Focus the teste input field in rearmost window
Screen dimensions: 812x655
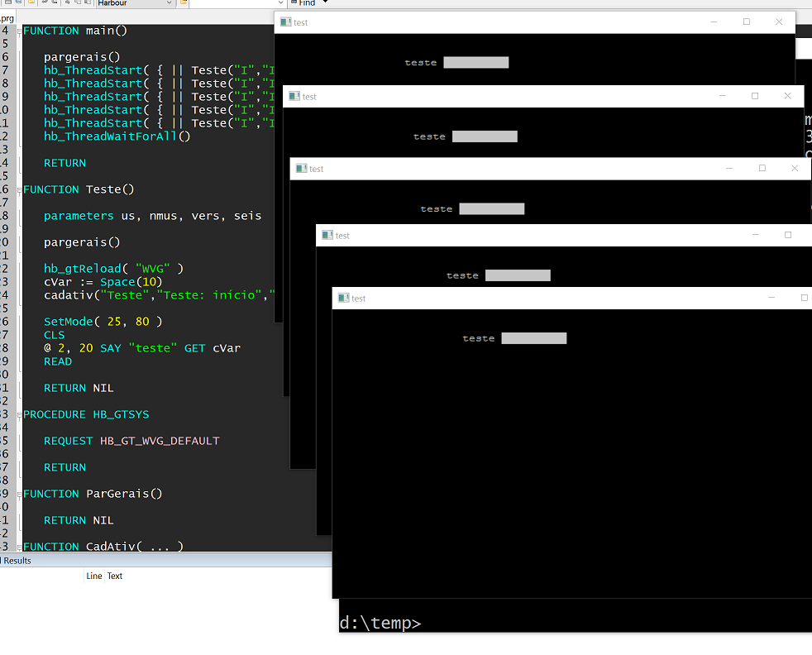click(x=475, y=63)
